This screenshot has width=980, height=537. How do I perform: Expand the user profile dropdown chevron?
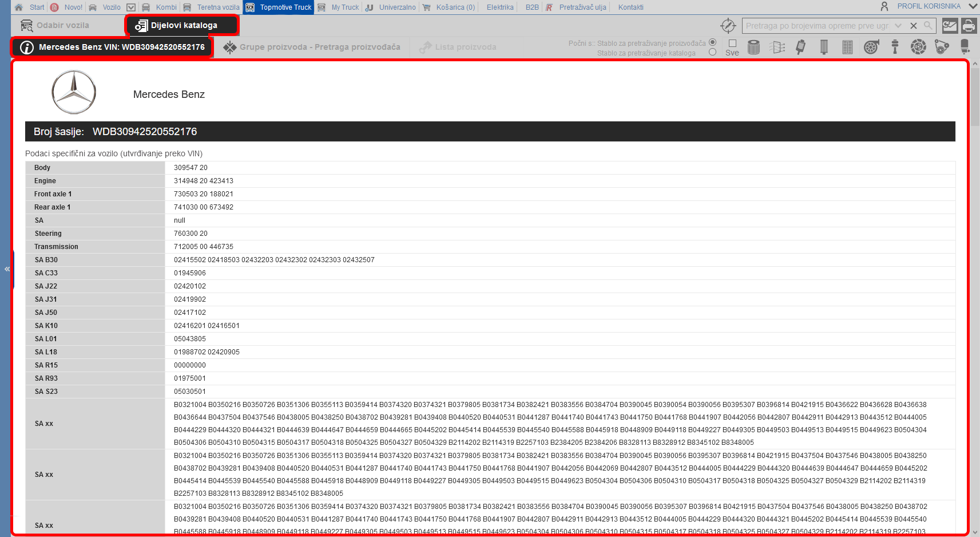click(x=973, y=6)
